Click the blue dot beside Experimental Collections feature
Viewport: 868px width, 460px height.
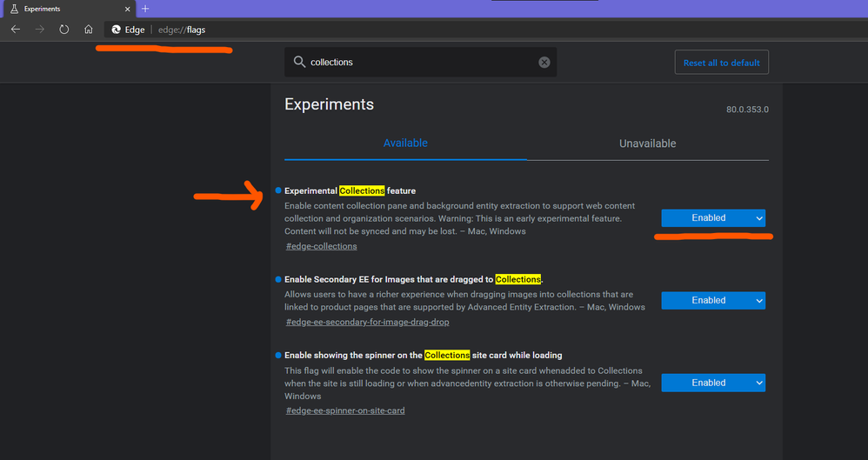click(278, 190)
